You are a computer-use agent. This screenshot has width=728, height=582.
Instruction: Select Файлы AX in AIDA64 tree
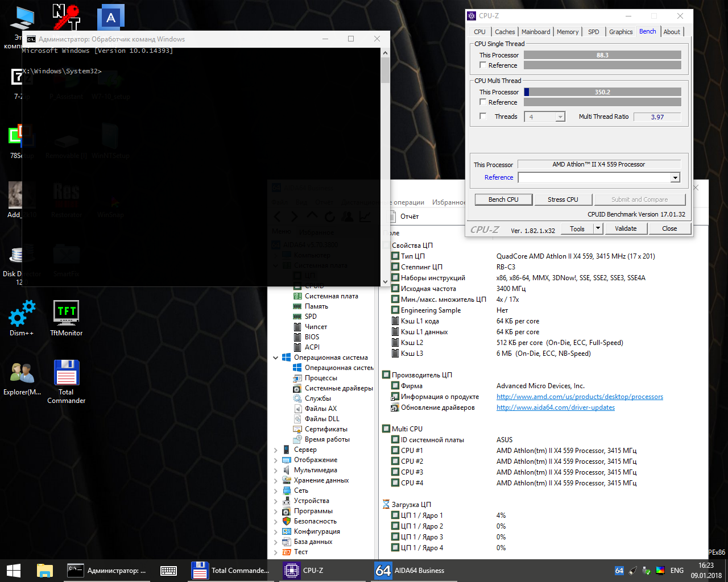(x=315, y=409)
